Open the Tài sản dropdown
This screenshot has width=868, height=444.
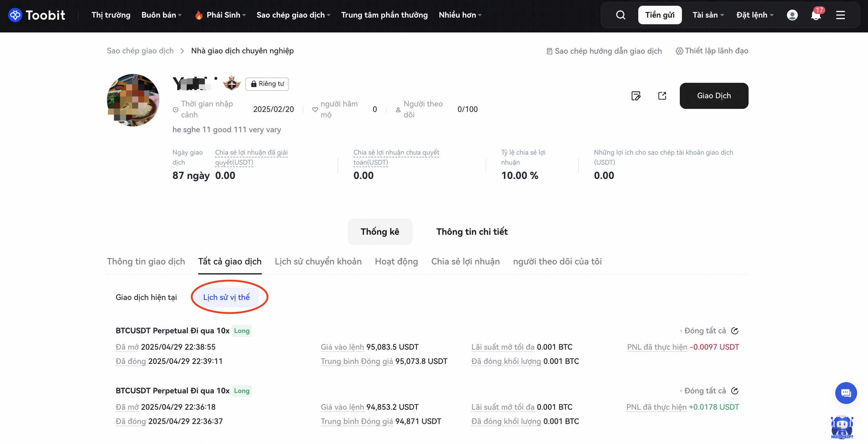pos(708,15)
